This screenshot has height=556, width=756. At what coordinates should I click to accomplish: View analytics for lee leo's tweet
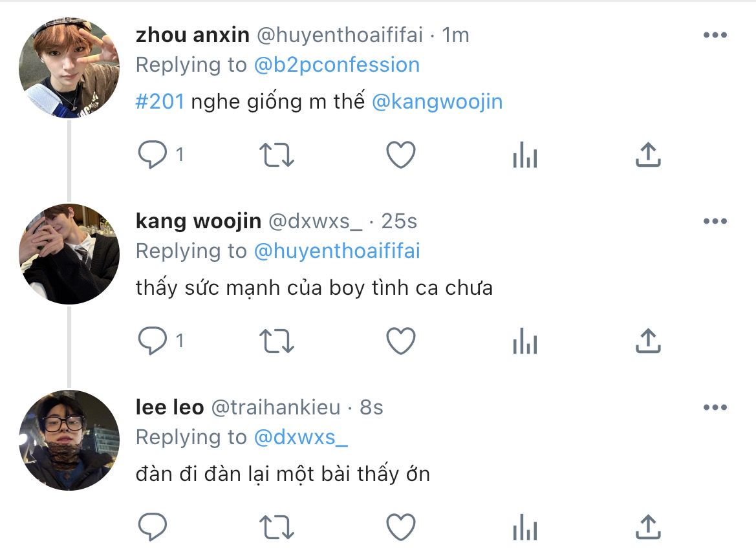coord(525,527)
